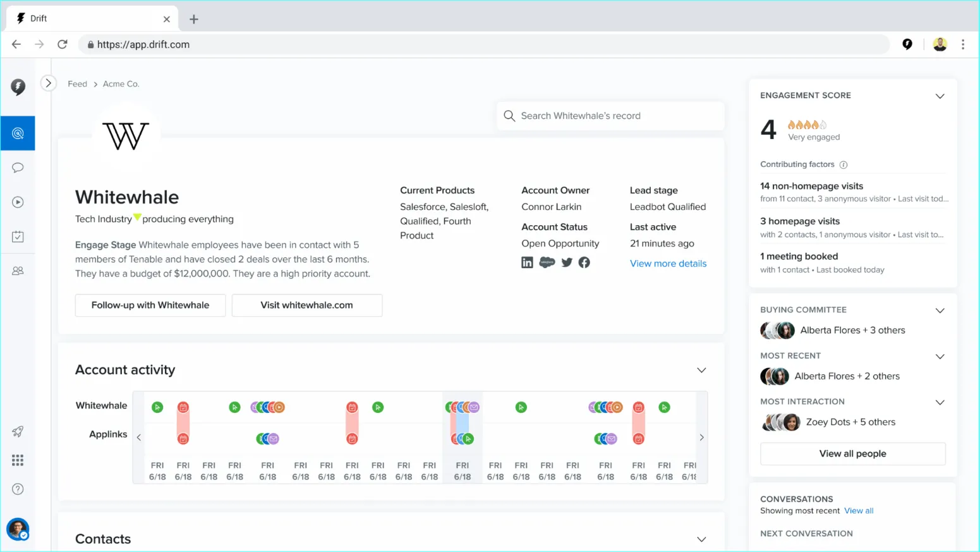Screen dimensions: 980x552
Task: Open the Salesforce cloud icon
Action: (x=547, y=262)
